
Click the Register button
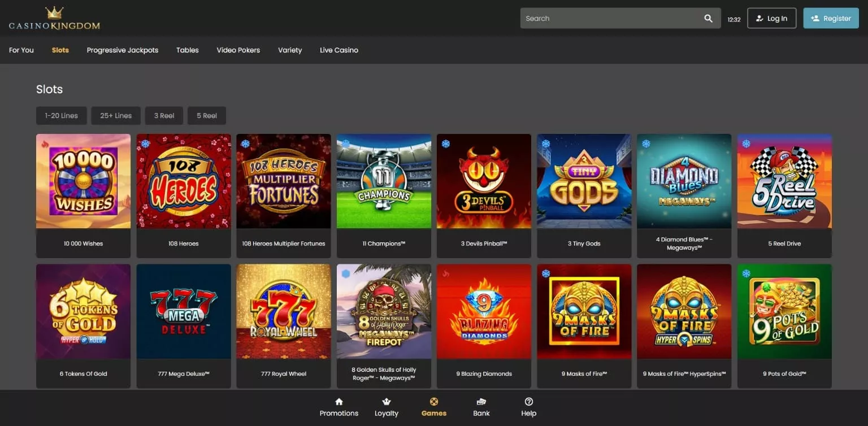pyautogui.click(x=831, y=19)
